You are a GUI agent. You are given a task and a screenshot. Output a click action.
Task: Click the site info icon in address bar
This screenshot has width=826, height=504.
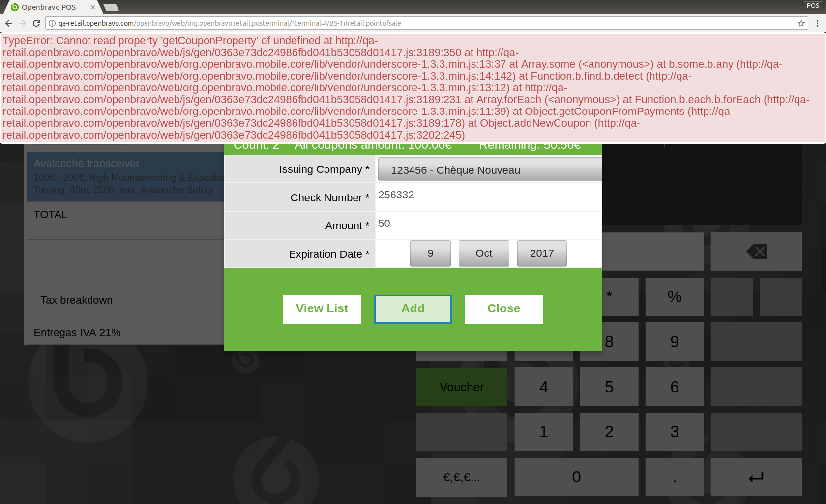click(52, 23)
